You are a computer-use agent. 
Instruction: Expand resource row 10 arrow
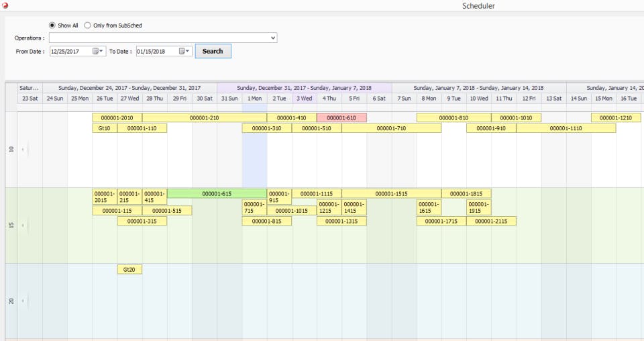click(23, 150)
